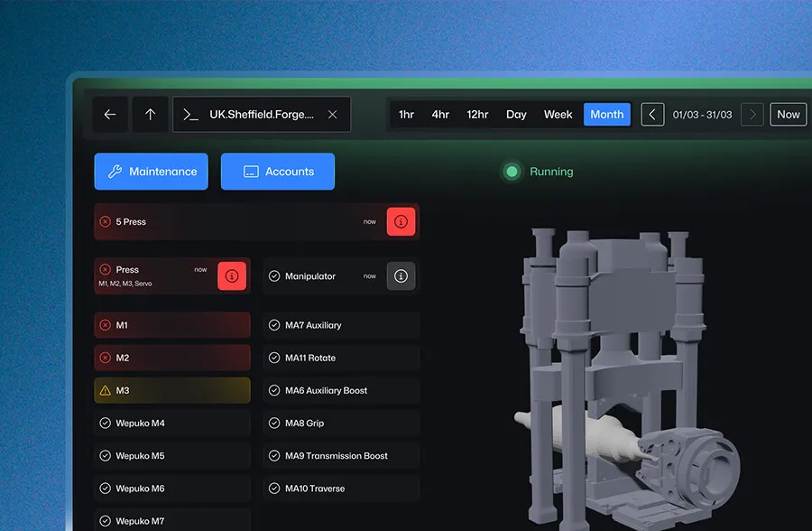Switch to the Week time range

(558, 115)
